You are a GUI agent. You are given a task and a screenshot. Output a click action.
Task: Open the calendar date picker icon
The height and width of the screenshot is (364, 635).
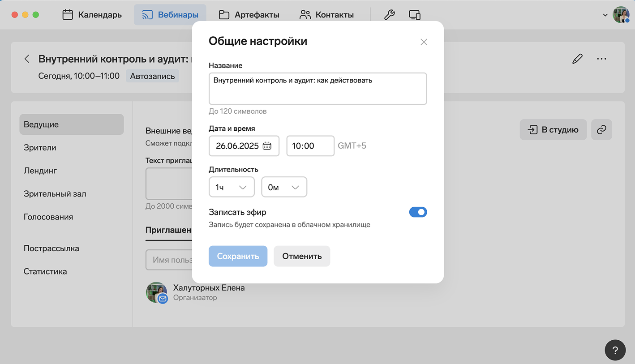[x=267, y=146]
